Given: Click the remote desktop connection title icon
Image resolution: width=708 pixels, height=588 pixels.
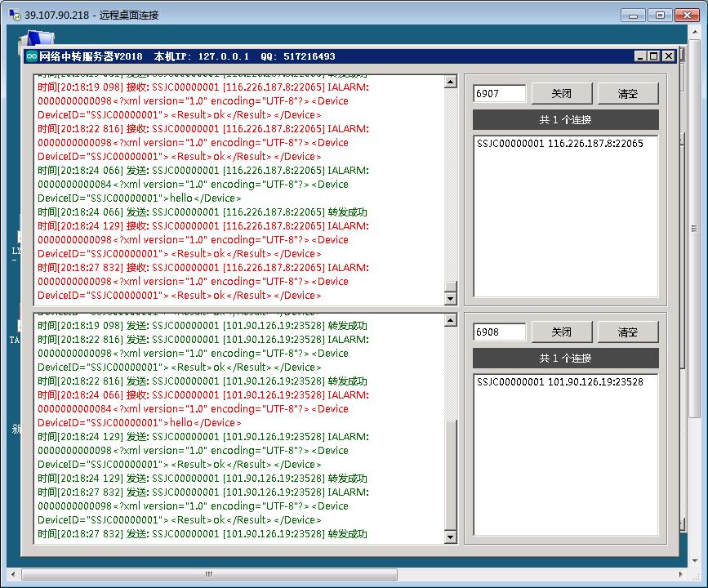Looking at the screenshot, I should (x=15, y=15).
